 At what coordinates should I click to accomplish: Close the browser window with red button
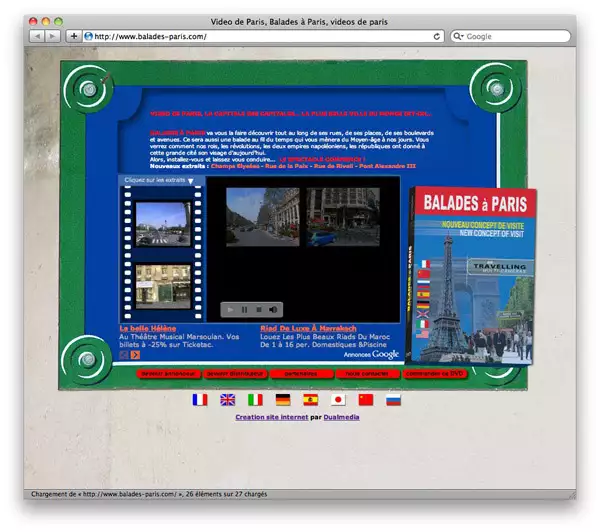(33, 21)
